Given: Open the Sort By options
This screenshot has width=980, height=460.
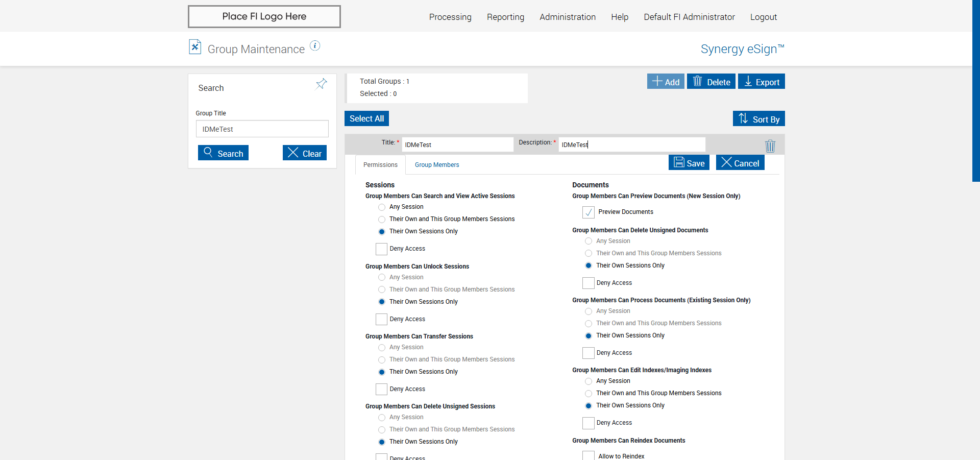Looking at the screenshot, I should pos(758,119).
